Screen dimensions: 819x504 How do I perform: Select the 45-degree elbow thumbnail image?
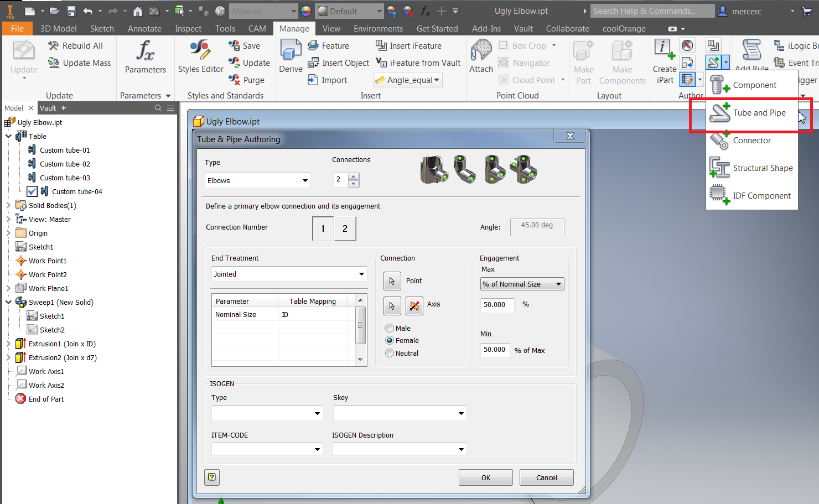465,169
